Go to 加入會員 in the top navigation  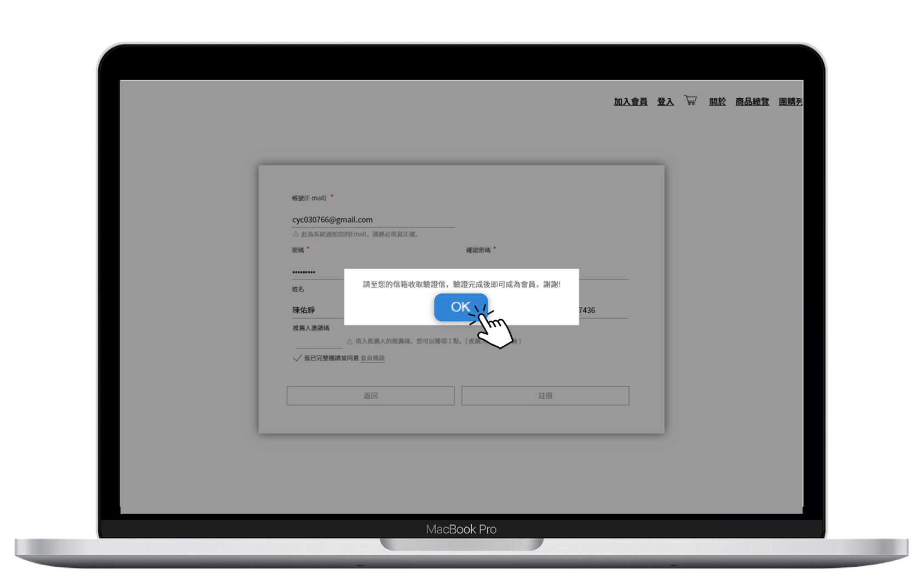pos(631,102)
